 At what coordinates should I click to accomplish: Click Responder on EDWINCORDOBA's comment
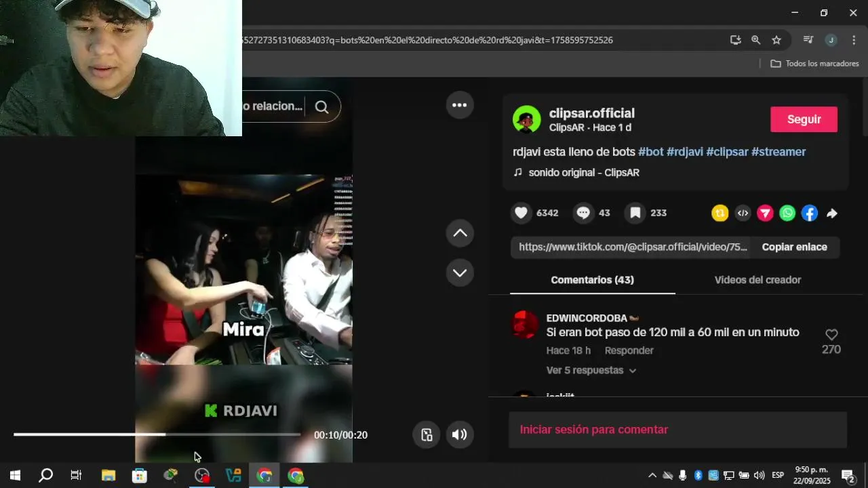(x=629, y=350)
